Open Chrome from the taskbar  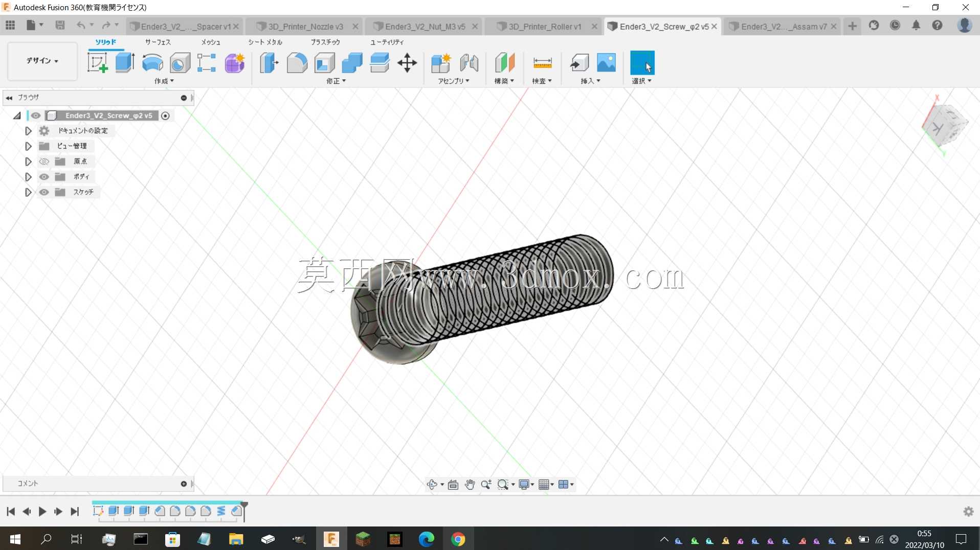click(458, 539)
